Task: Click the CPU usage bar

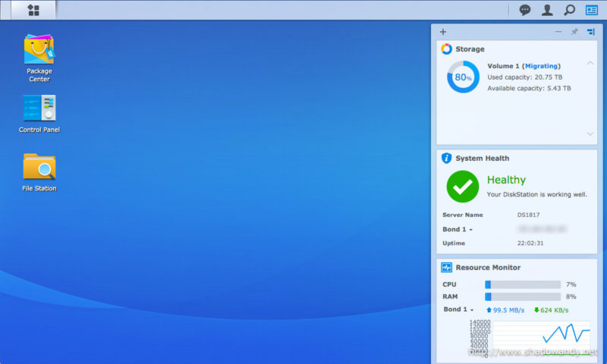Action: pos(523,284)
